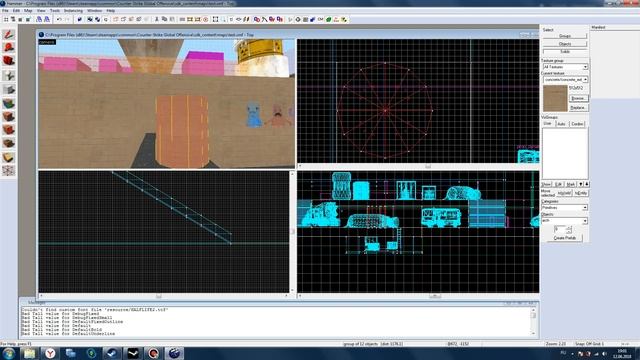
Task: Click the top viewport horizontal scrollbar
Action: (418, 166)
